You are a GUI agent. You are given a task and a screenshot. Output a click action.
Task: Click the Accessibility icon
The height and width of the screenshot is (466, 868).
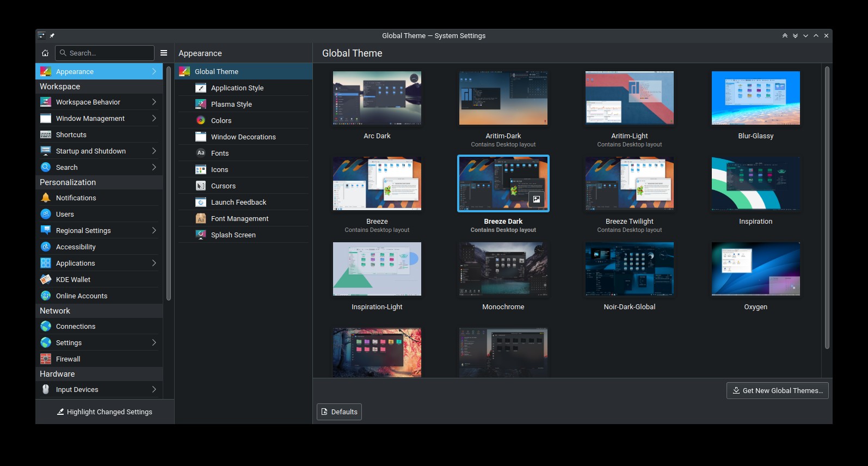46,247
